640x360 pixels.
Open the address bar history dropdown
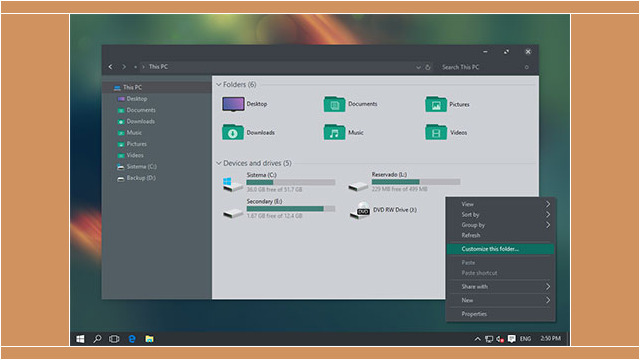click(x=418, y=67)
